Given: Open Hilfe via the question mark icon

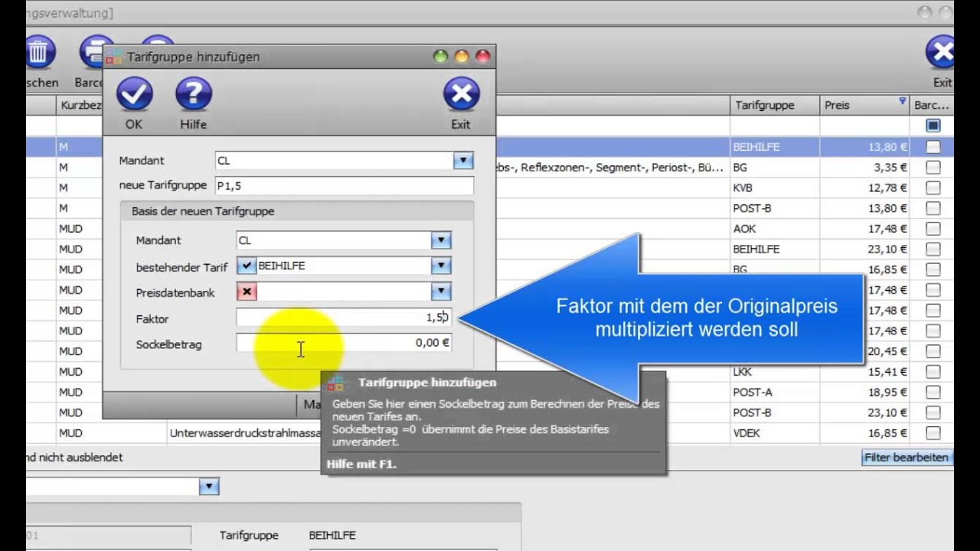Looking at the screenshot, I should [x=193, y=93].
